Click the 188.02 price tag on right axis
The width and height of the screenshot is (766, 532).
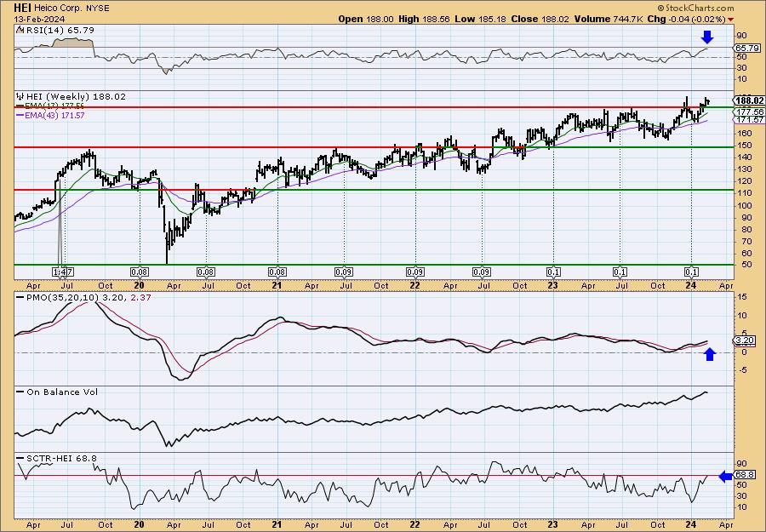point(749,100)
